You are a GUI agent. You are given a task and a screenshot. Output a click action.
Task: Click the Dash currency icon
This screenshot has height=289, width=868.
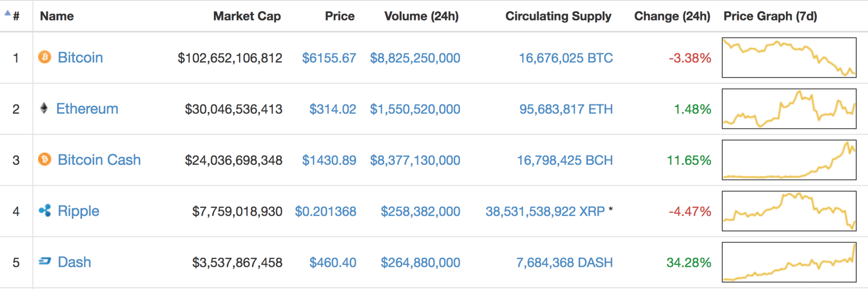[x=46, y=262]
